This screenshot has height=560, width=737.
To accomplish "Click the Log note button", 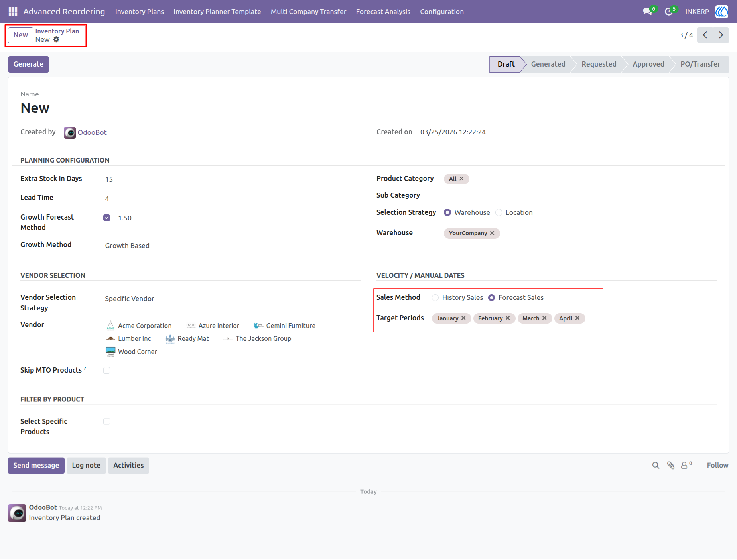I will [x=86, y=465].
